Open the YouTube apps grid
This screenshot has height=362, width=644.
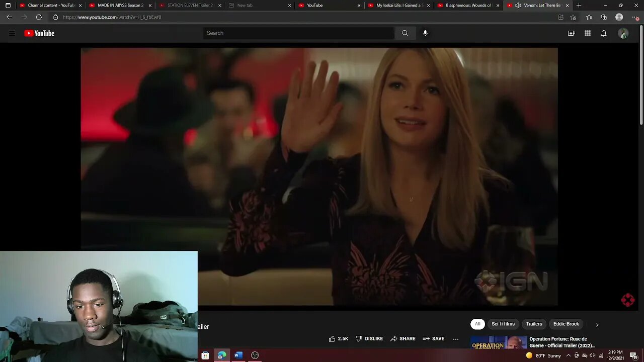[588, 33]
